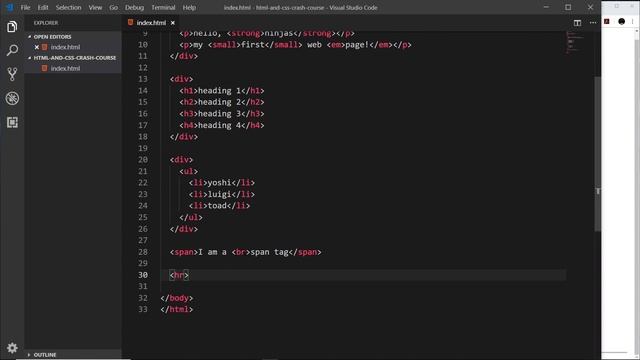Viewport: 640px width, 360px height.
Task: Open the More Actions ellipsis menu
Action: pos(593,23)
